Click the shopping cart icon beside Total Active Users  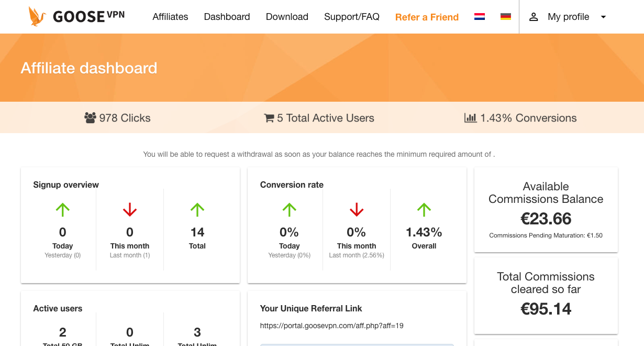(x=269, y=118)
